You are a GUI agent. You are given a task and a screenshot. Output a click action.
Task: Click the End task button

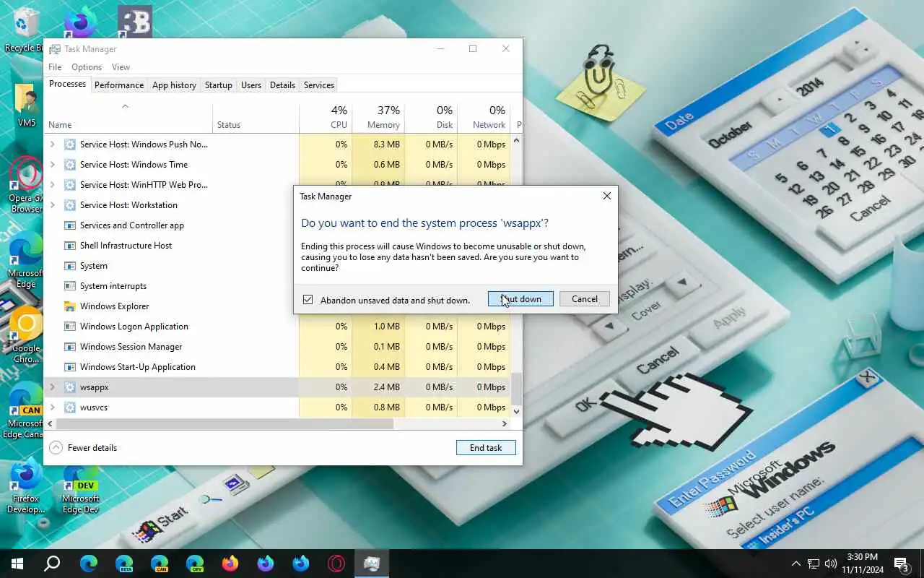pyautogui.click(x=486, y=448)
